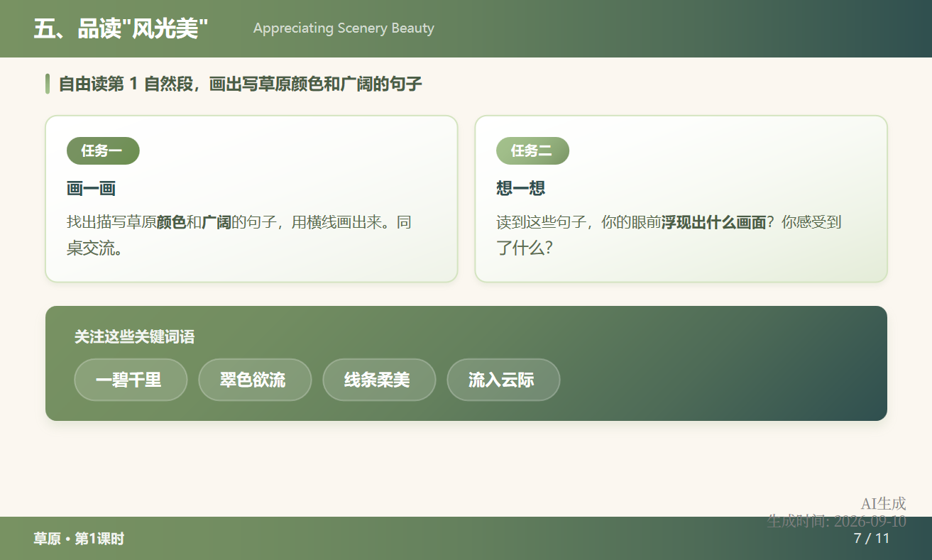Click the 线条柔美 keyword pill
Viewport: 932px width, 560px height.
pos(379,380)
